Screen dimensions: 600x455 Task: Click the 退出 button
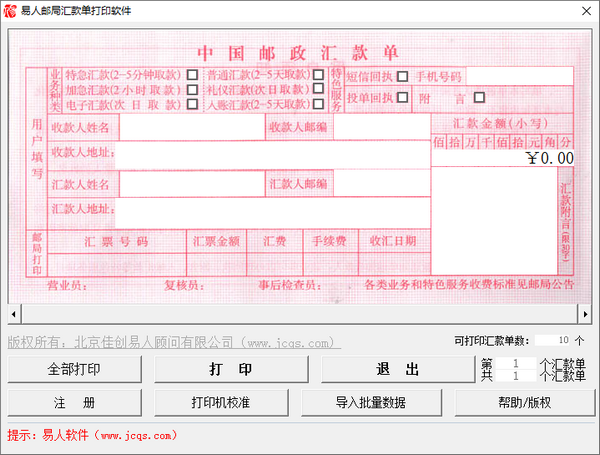[398, 369]
